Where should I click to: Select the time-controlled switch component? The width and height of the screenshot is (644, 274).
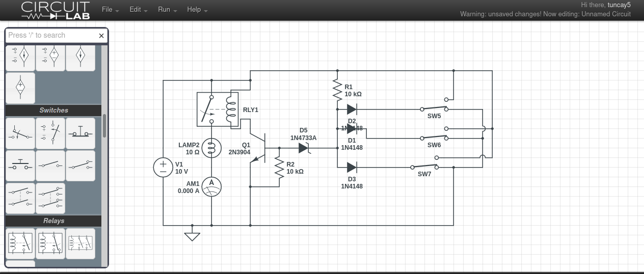click(20, 133)
